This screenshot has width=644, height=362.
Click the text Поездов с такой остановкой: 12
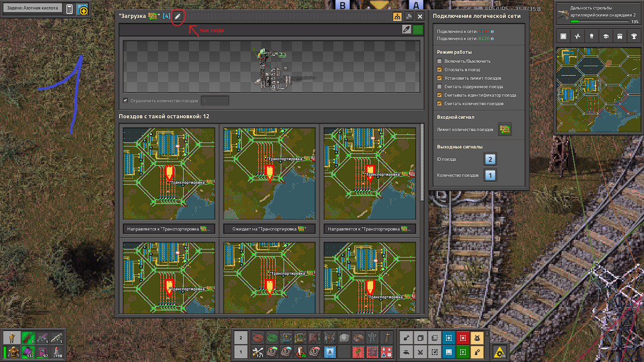point(164,116)
